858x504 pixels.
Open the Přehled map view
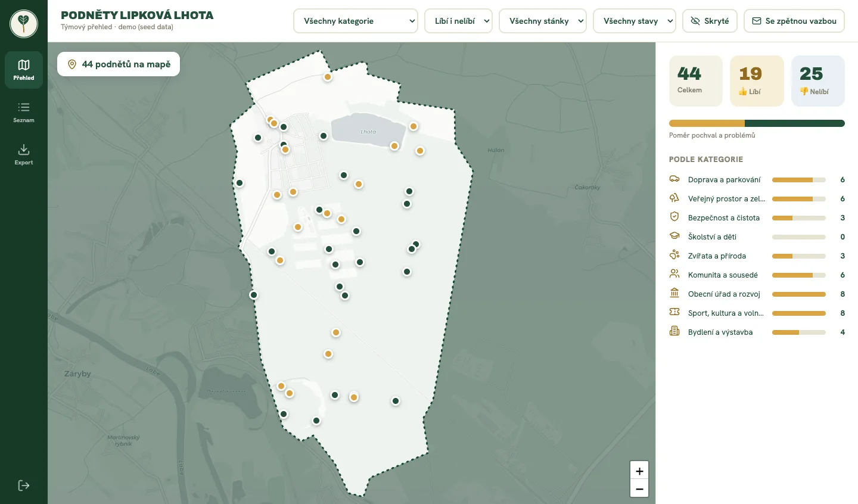24,70
